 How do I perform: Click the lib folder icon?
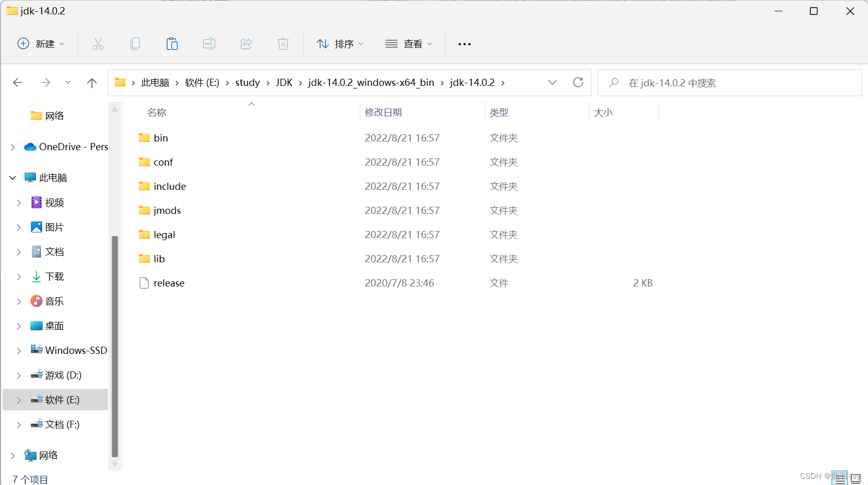click(x=144, y=259)
